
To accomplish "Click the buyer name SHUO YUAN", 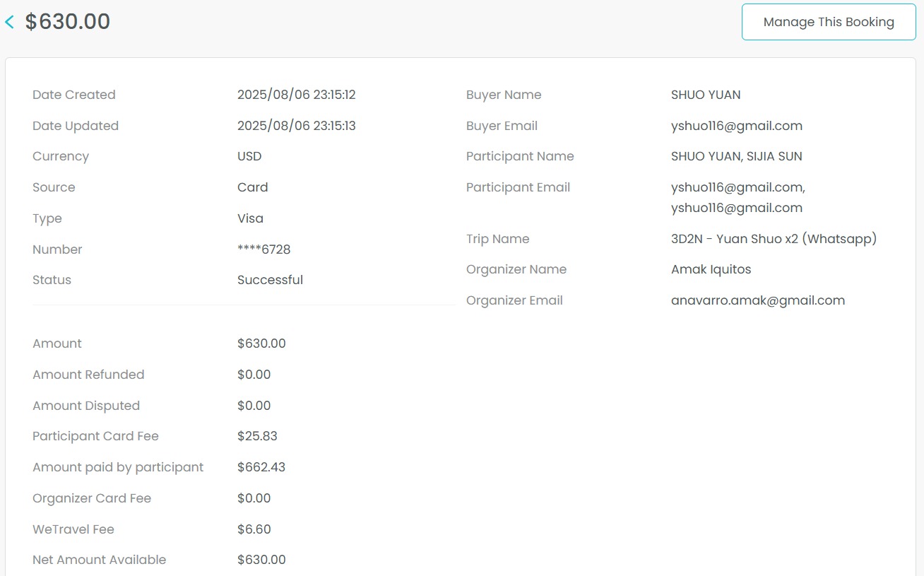I will (x=705, y=95).
